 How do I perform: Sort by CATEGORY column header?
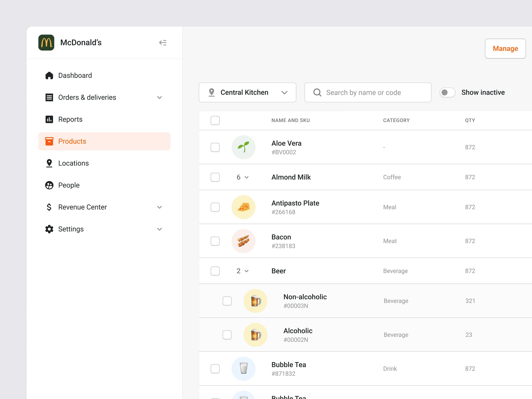396,120
